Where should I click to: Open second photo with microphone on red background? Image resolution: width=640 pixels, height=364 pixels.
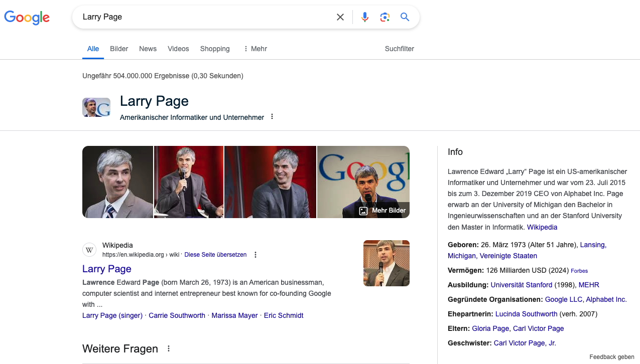(x=189, y=182)
